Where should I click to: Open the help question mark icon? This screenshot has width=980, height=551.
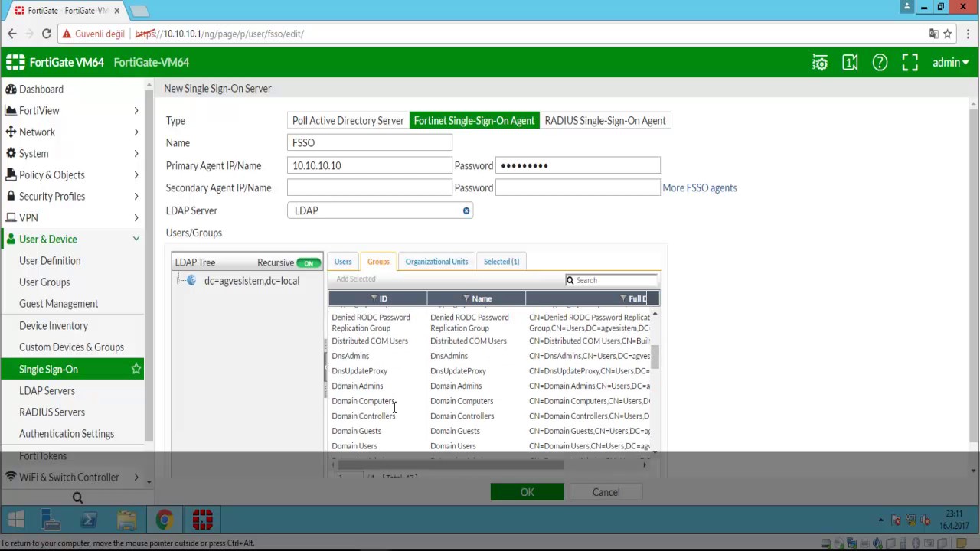click(x=880, y=63)
